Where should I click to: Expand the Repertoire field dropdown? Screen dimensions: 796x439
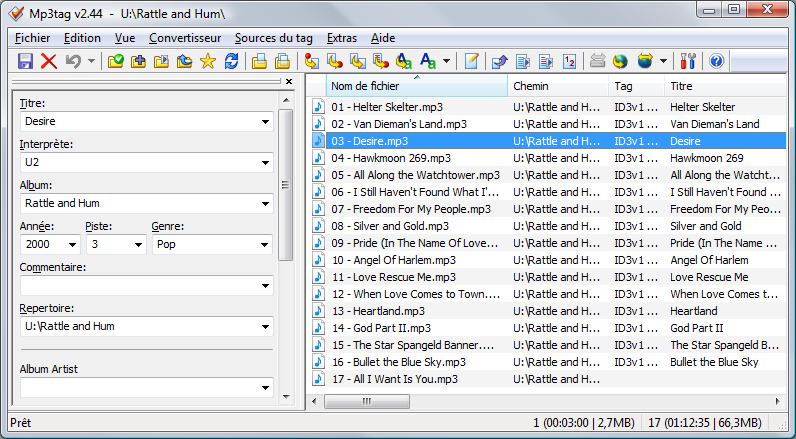point(265,327)
